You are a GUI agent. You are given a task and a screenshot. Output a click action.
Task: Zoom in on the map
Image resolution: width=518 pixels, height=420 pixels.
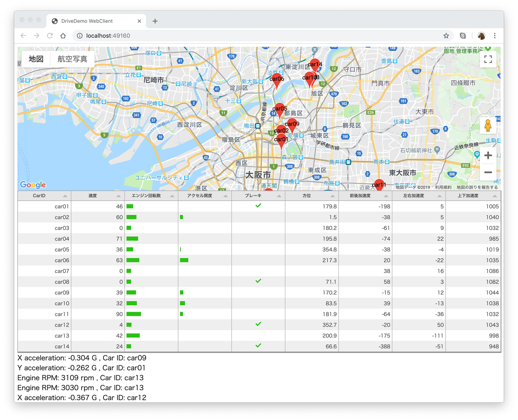[x=488, y=155]
